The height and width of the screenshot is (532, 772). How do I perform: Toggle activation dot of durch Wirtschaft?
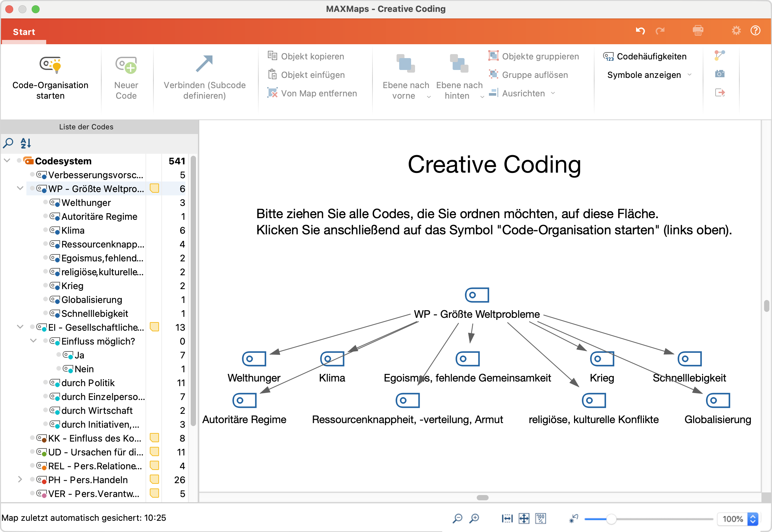pos(45,410)
